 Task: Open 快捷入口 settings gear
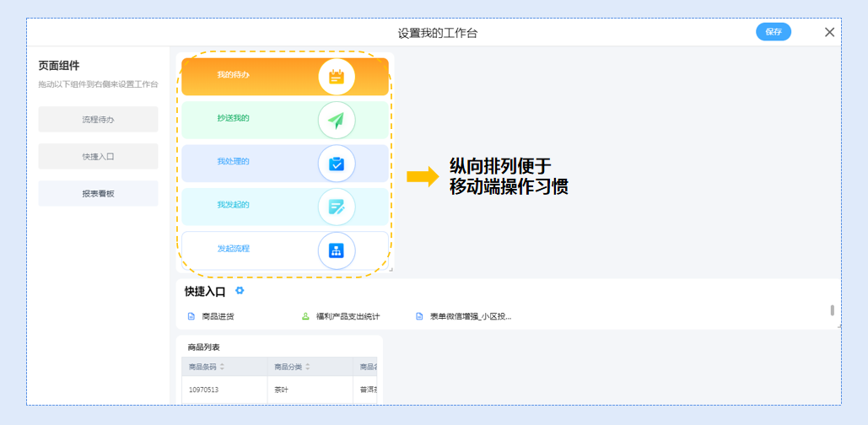point(240,291)
